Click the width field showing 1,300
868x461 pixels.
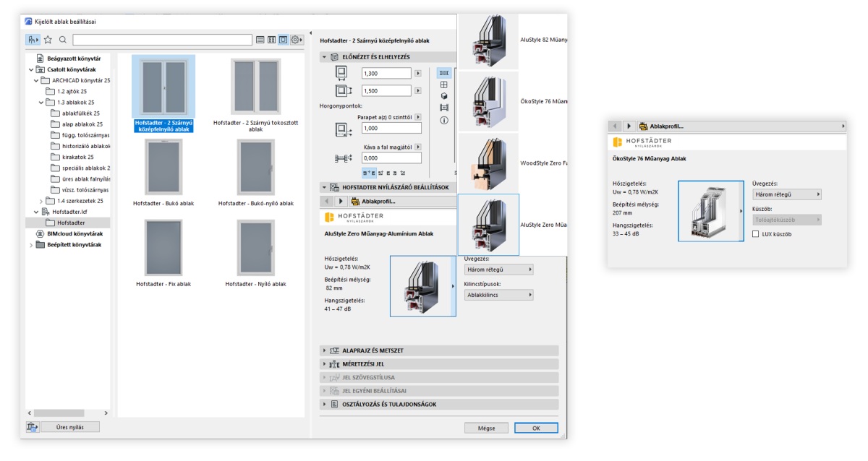pos(386,73)
